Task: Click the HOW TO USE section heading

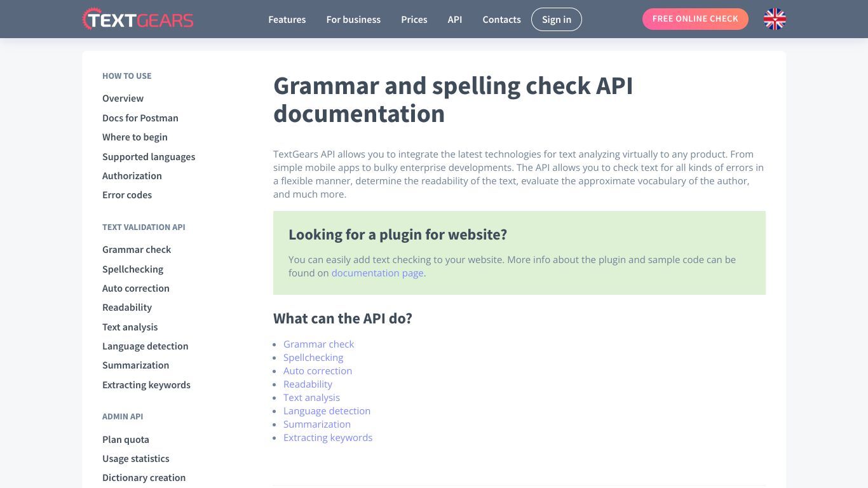Action: 126,76
